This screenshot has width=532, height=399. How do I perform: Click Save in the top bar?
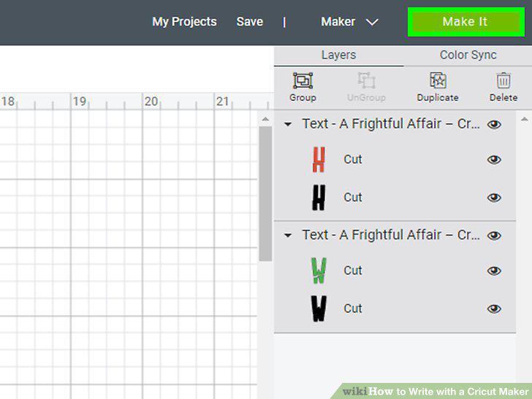coord(250,22)
